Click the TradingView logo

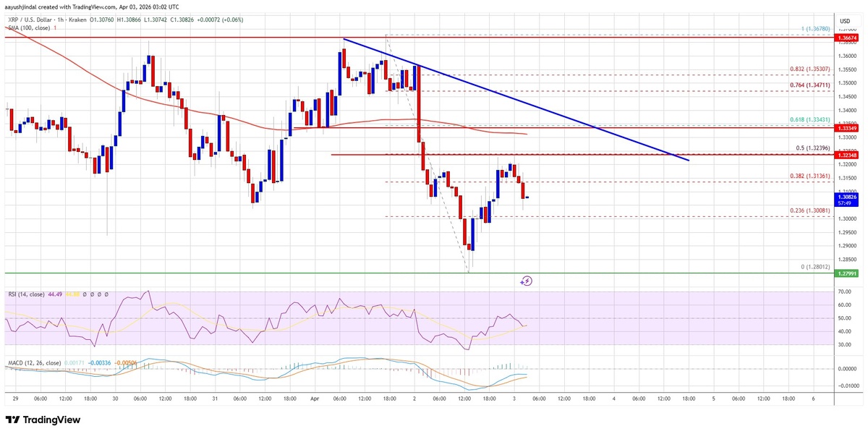[x=43, y=420]
